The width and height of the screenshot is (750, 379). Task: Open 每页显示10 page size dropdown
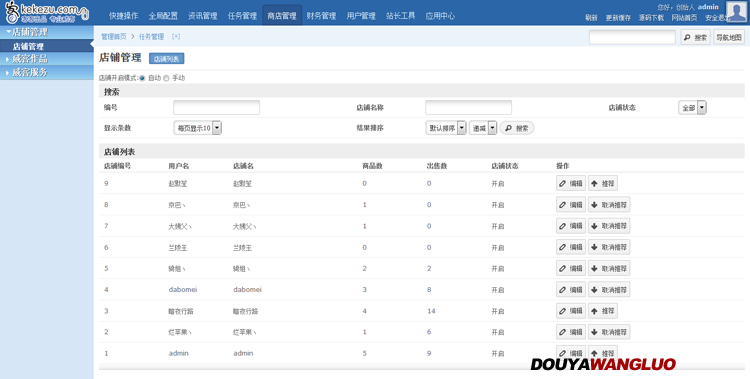tap(197, 128)
